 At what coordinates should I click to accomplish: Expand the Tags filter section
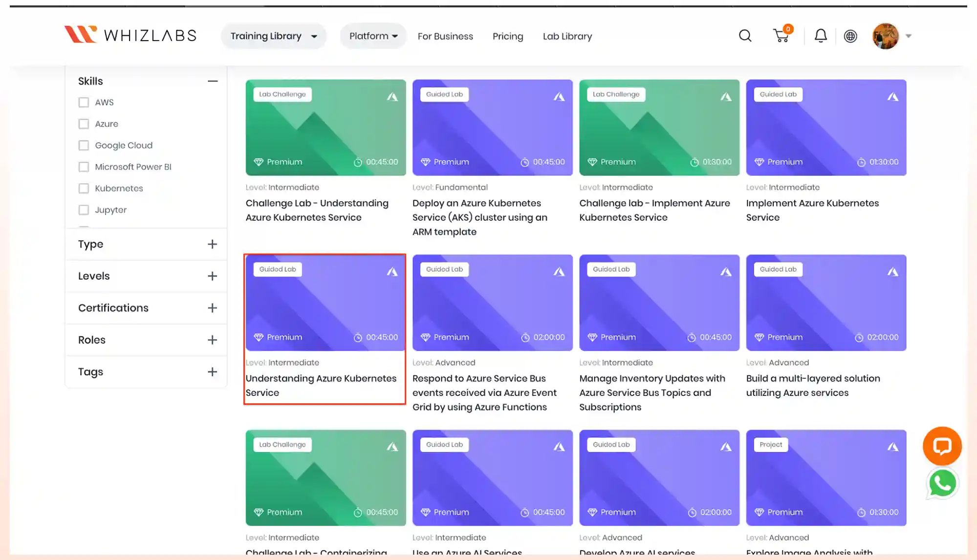212,372
